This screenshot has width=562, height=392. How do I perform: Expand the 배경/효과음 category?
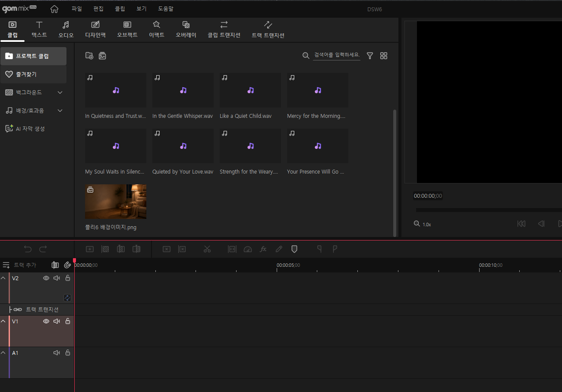click(x=60, y=111)
